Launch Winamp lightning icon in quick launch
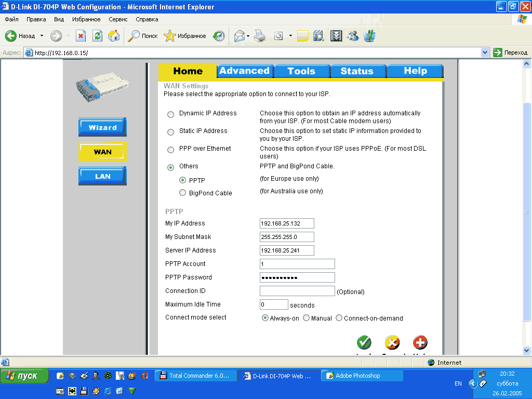 click(x=96, y=391)
